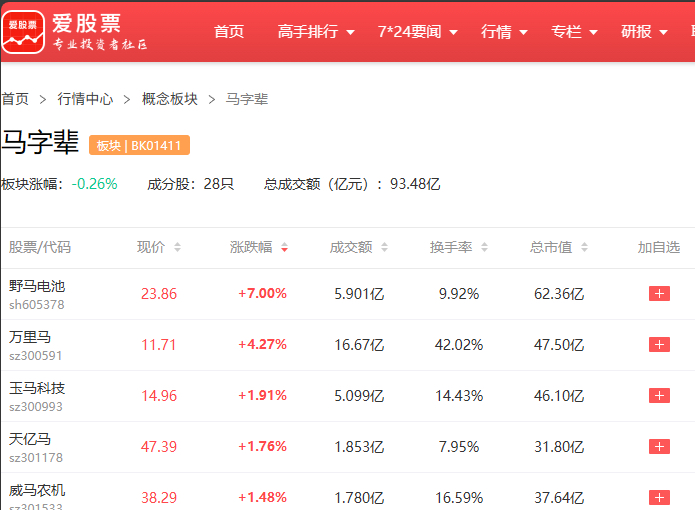Click the 93.48亿 total turnover figure

pos(415,184)
